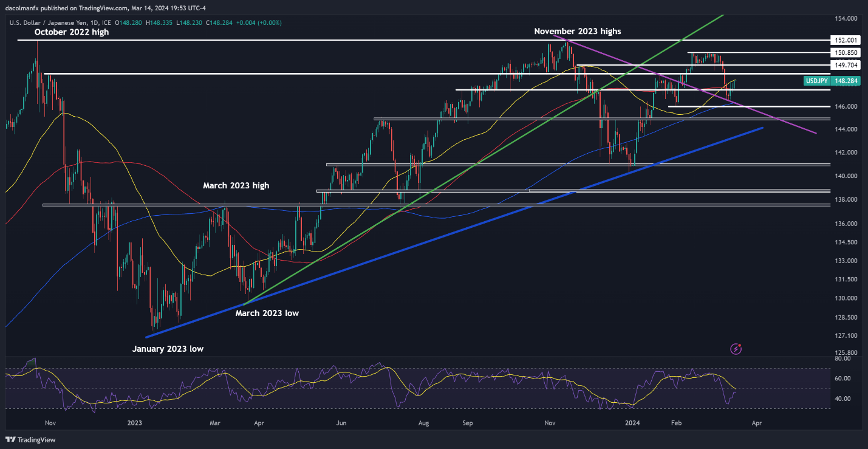Click the 154.000 value on price axis
This screenshot has width=868, height=449.
tap(844, 19)
